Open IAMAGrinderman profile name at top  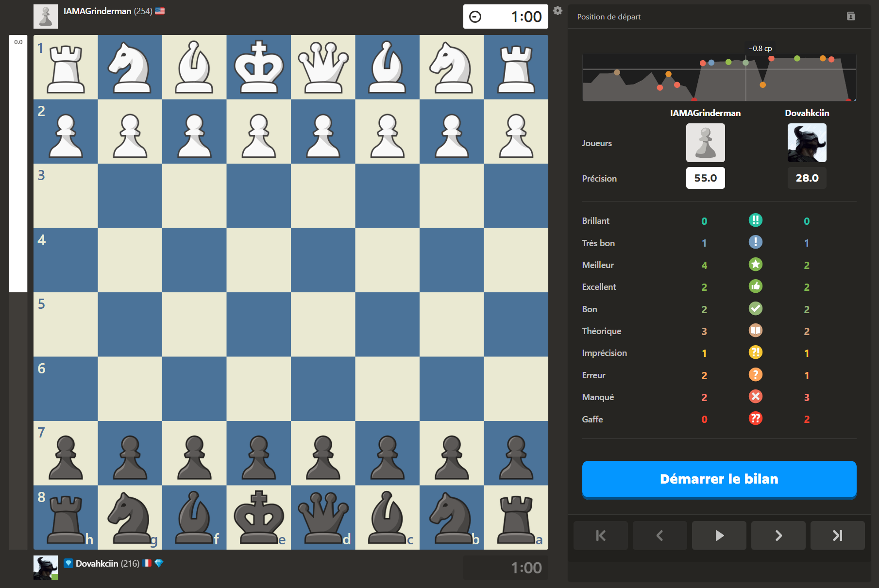pos(97,11)
